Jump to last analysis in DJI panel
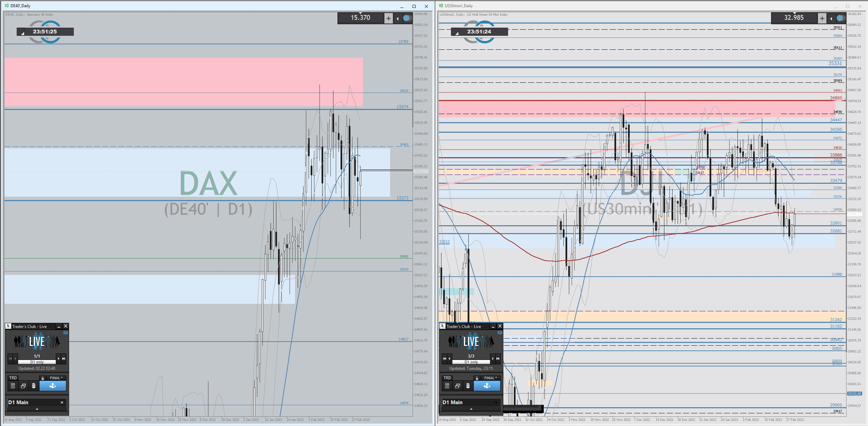The width and height of the screenshot is (868, 426). pyautogui.click(x=498, y=358)
